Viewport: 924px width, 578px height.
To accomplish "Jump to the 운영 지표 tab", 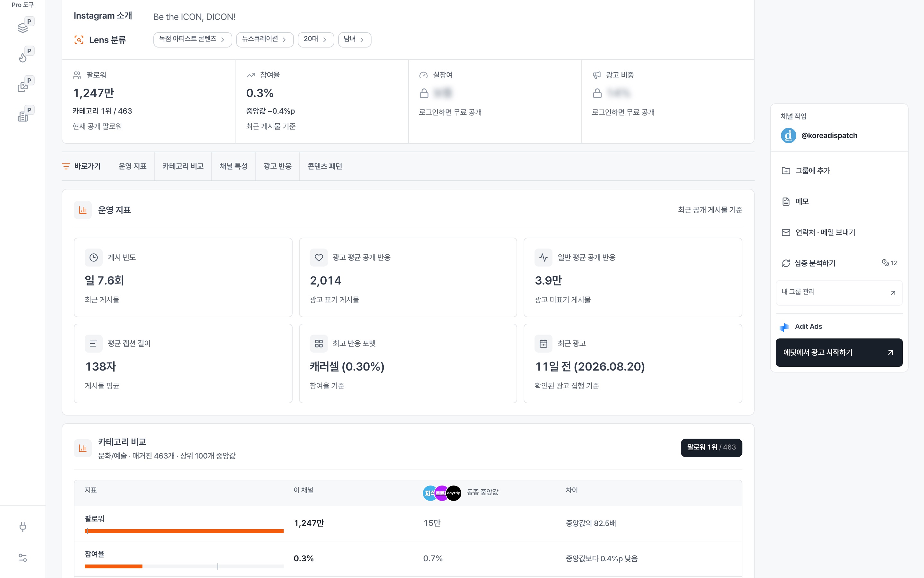I will [x=133, y=166].
